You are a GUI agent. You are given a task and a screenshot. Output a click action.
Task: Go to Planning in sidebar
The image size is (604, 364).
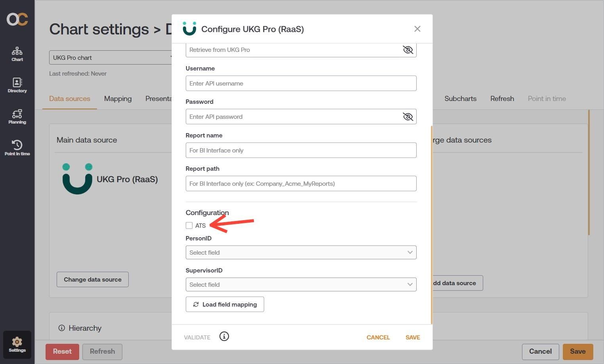(17, 117)
